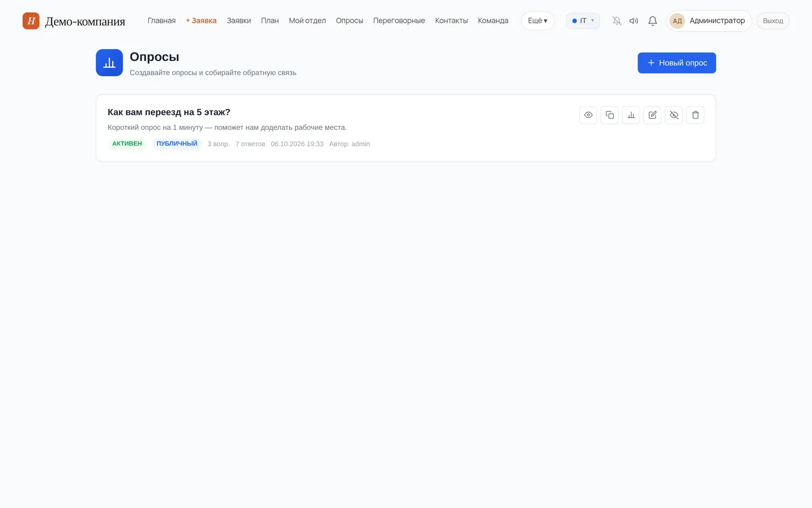Open the Администратор profile

pos(709,21)
